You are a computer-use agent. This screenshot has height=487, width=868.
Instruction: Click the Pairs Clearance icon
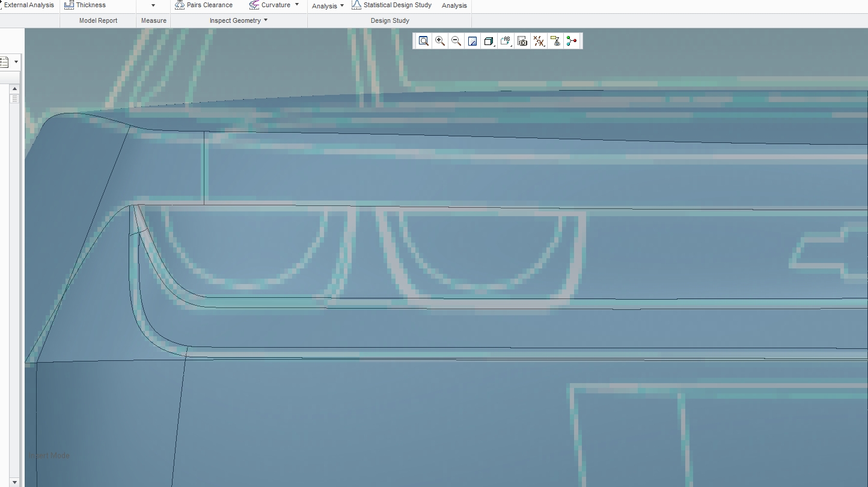(x=180, y=5)
